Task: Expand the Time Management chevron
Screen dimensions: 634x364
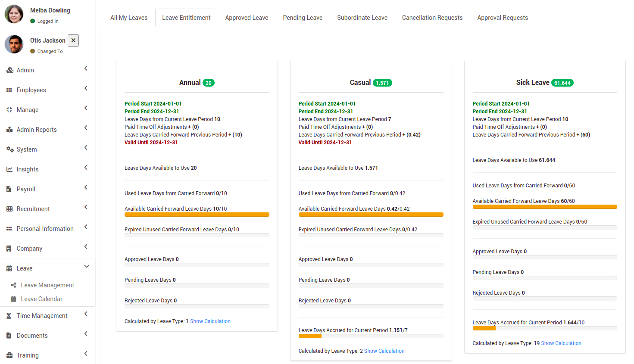Action: 86,314
